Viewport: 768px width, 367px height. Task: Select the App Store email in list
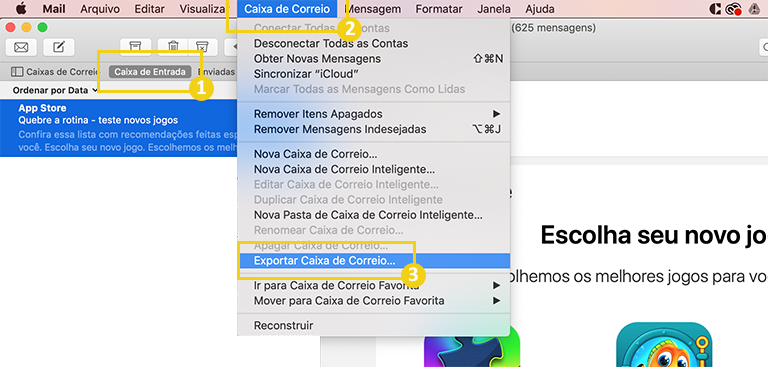[119, 128]
